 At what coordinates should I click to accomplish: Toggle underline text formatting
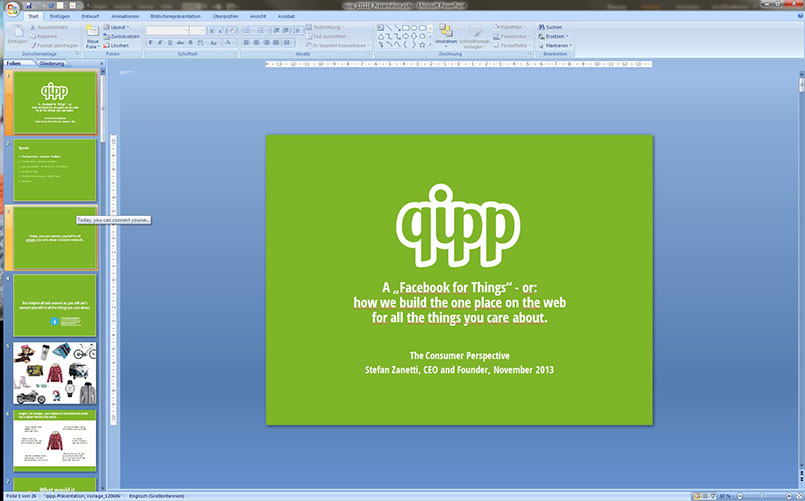coord(170,44)
